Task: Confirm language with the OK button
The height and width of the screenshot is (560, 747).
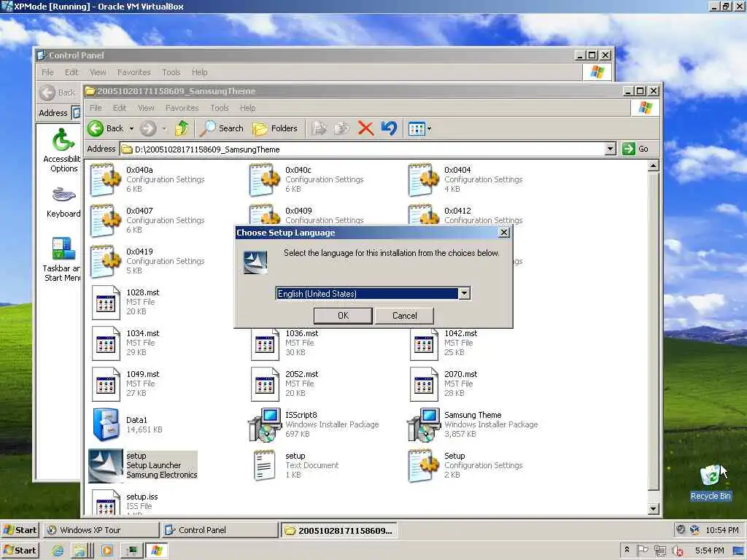Action: tap(343, 315)
